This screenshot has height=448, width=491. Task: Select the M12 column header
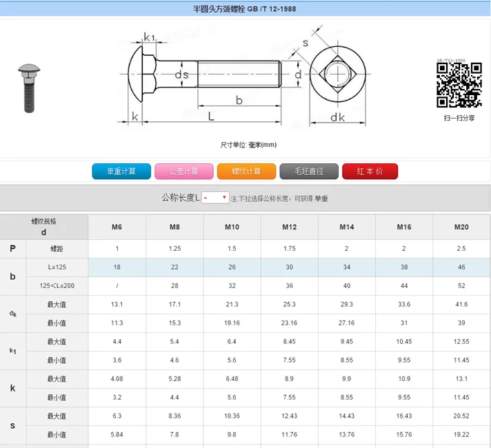[290, 227]
